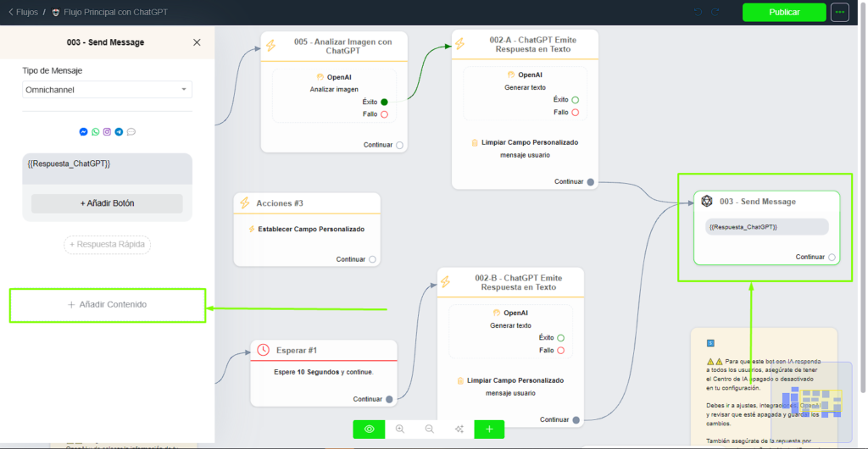The width and height of the screenshot is (868, 449).
Task: Click the Respuesta_ChatGPT message text field
Action: [107, 168]
